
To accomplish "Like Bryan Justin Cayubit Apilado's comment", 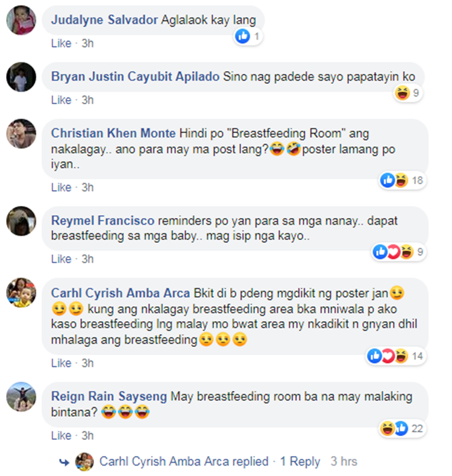I will pos(61,100).
